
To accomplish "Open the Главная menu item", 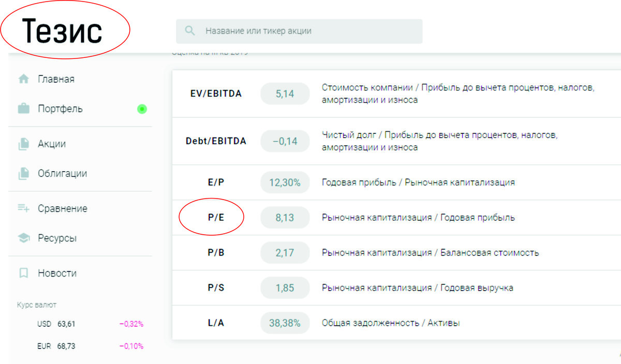I will tap(56, 79).
